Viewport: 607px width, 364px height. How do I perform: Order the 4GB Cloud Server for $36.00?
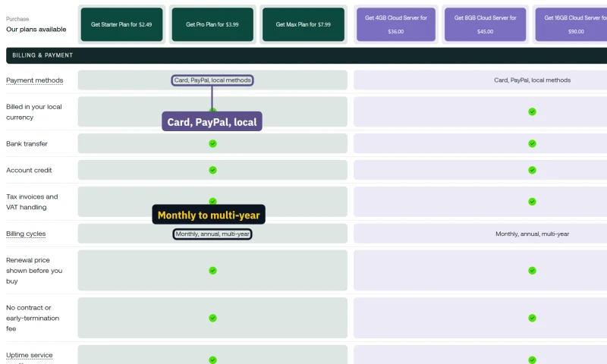tap(395, 24)
